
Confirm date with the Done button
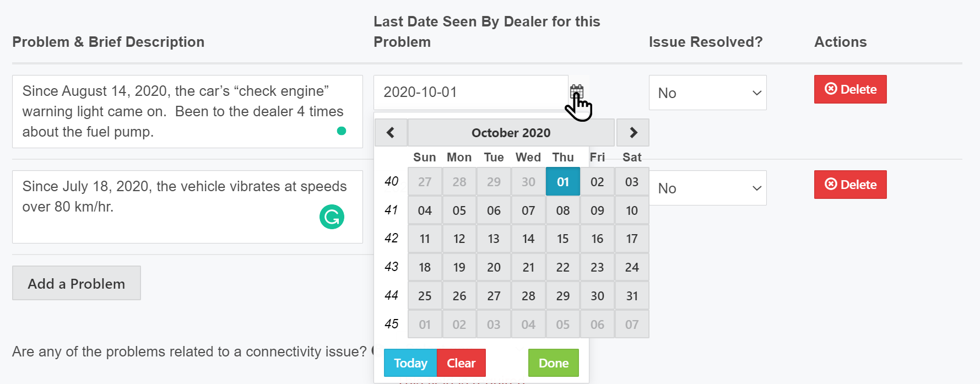(553, 363)
